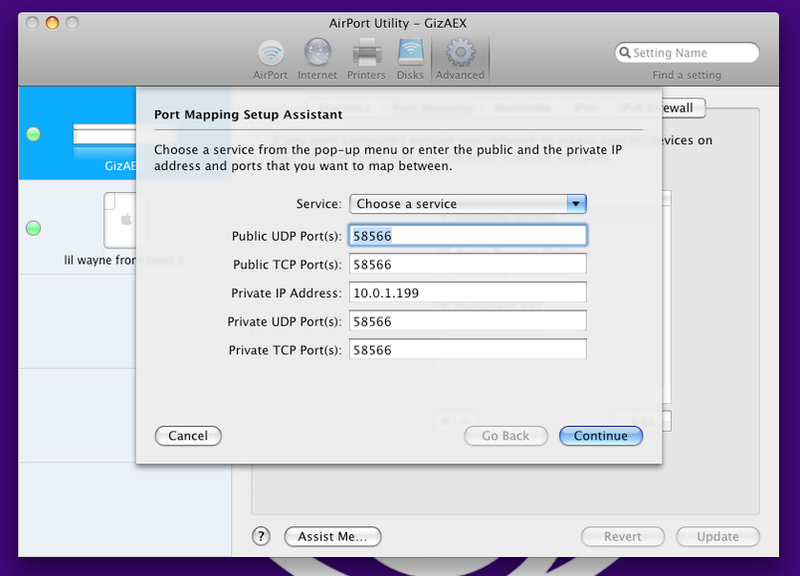Click the Assist Me... button

pyautogui.click(x=333, y=536)
